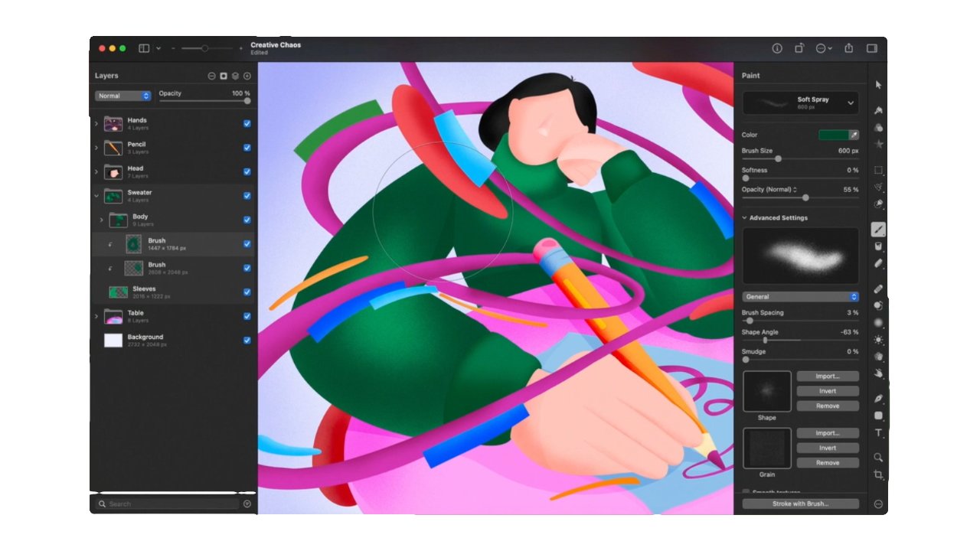Viewport: 980px width, 551px height.
Task: Hide the Background layer
Action: 247,340
